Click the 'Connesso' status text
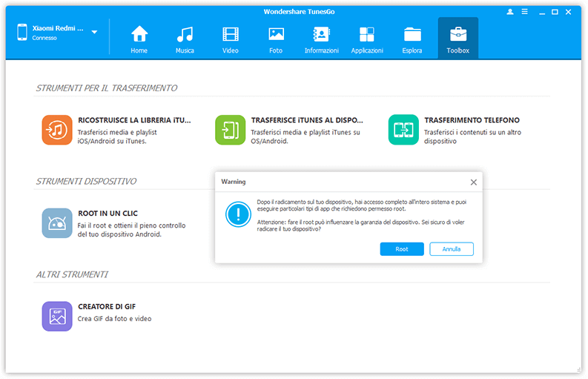 [44, 38]
